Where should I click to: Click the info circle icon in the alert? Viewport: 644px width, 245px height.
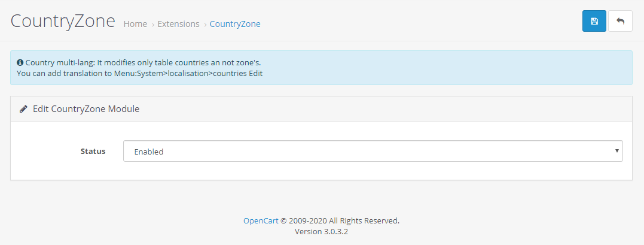point(20,63)
